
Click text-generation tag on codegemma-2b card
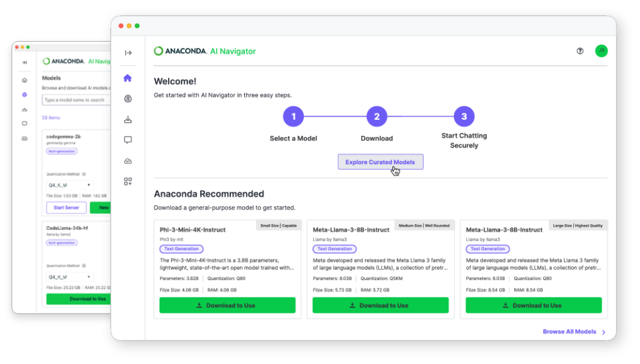62,151
